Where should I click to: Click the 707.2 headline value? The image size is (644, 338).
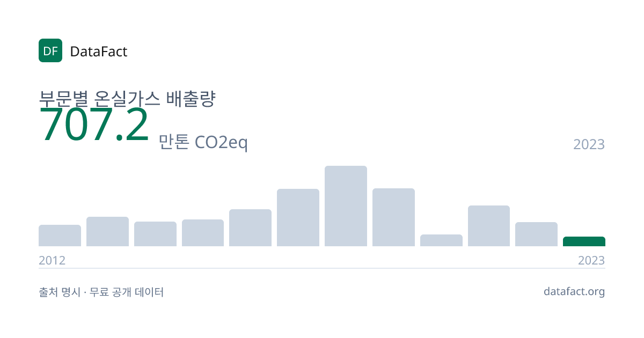click(94, 124)
